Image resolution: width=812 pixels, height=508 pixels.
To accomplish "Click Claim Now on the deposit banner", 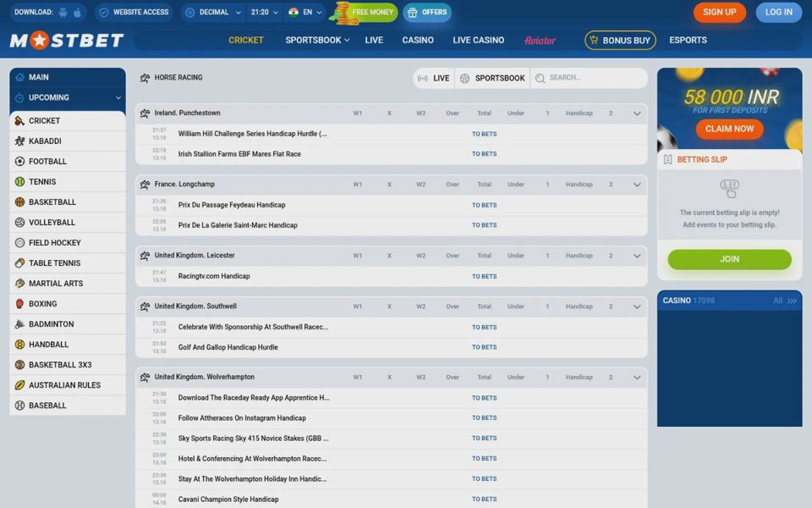I will 729,129.
